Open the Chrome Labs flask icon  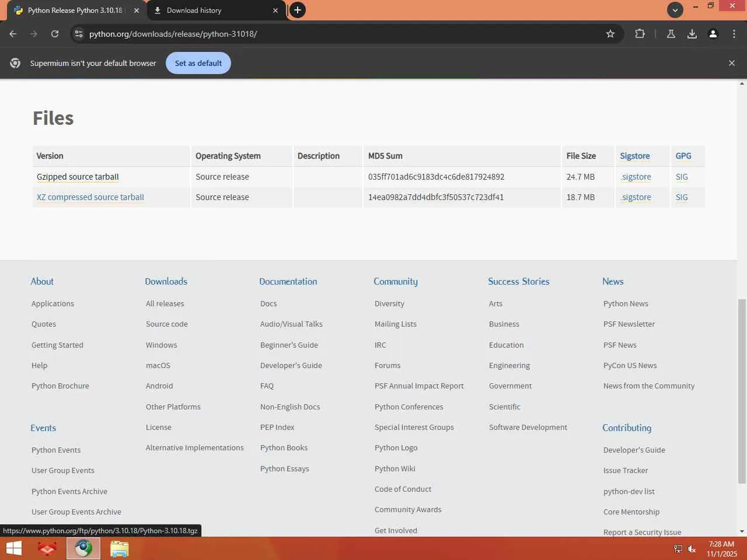coord(671,34)
